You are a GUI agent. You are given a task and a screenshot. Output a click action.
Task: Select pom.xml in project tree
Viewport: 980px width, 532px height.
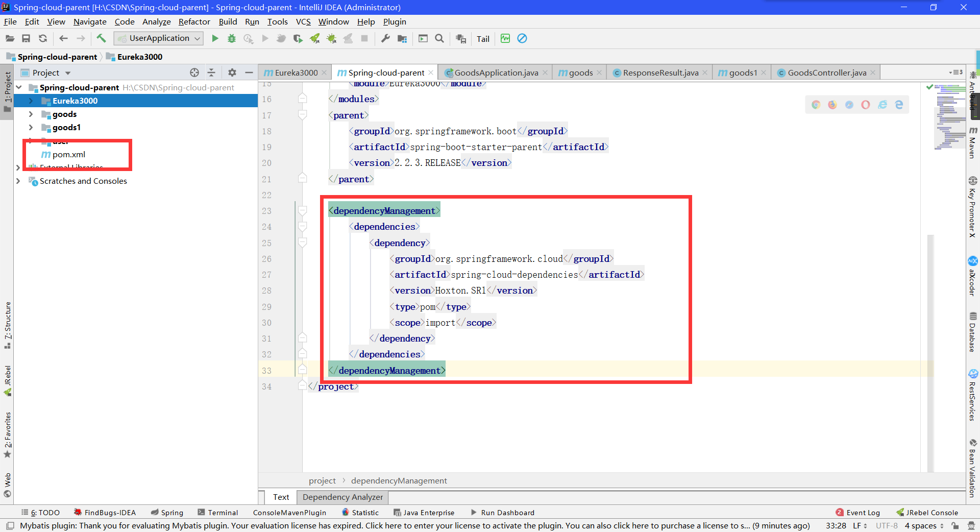[x=69, y=154]
